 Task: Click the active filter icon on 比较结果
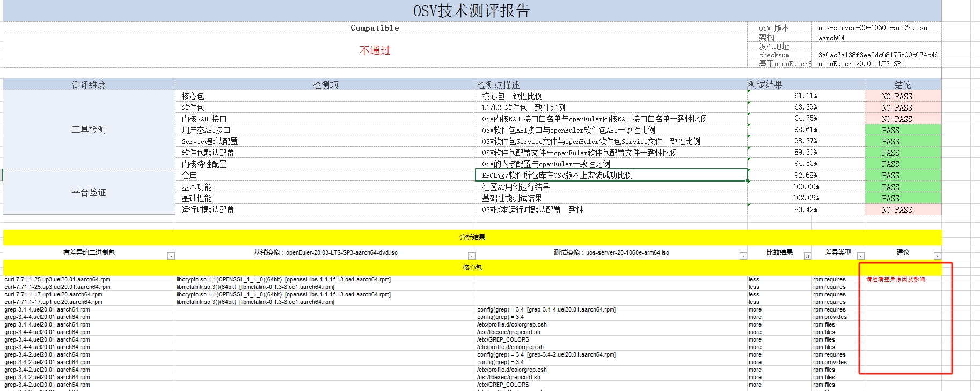(x=807, y=256)
